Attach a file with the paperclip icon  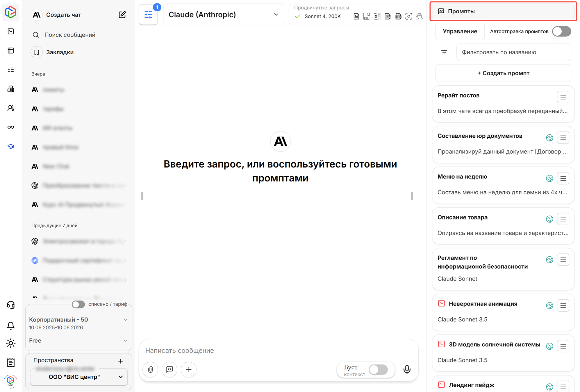(150, 369)
